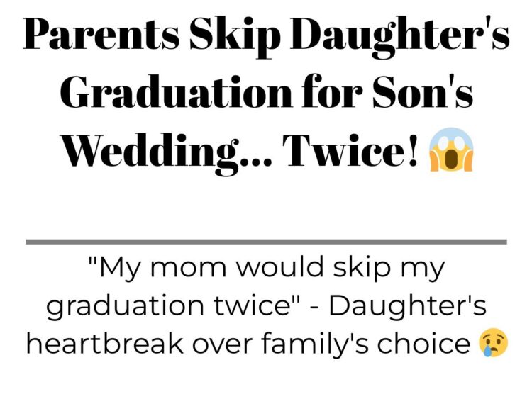Click the screaming face emoji

pyautogui.click(x=451, y=150)
